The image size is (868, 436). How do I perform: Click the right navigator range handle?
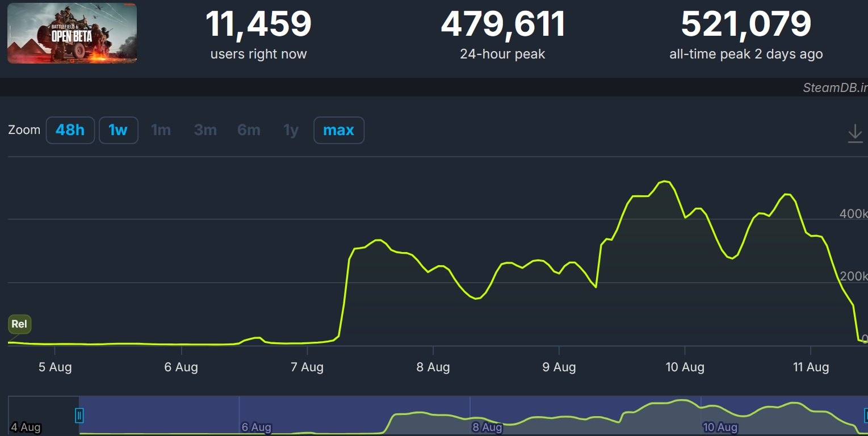click(865, 416)
